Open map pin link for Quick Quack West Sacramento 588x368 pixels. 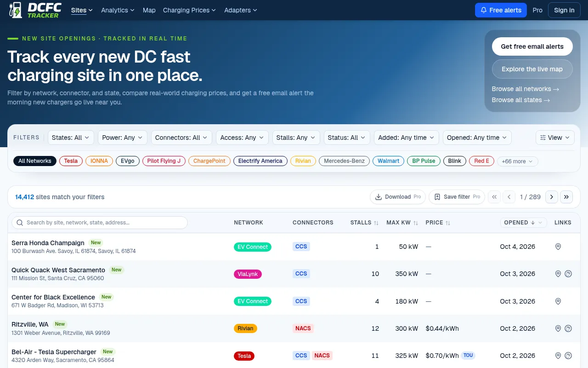pyautogui.click(x=558, y=274)
